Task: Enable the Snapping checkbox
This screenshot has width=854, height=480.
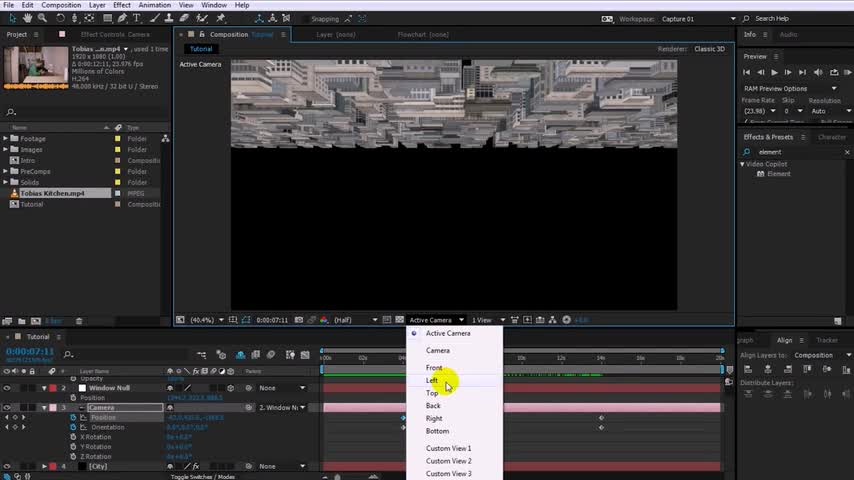Action: [306, 19]
